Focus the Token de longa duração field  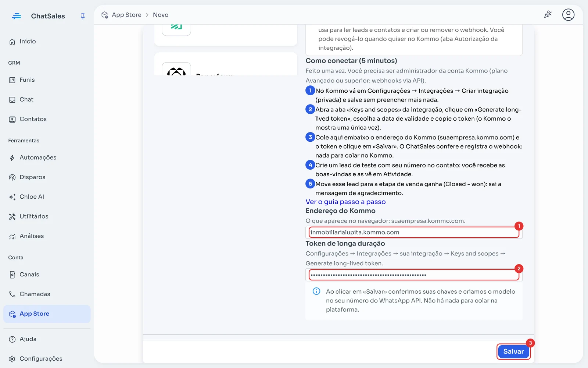pyautogui.click(x=414, y=275)
